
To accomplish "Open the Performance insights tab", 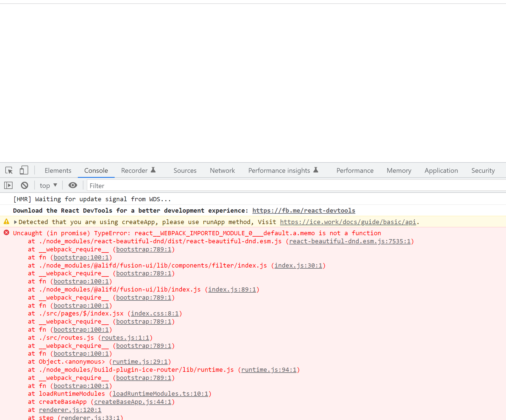I will pos(283,171).
